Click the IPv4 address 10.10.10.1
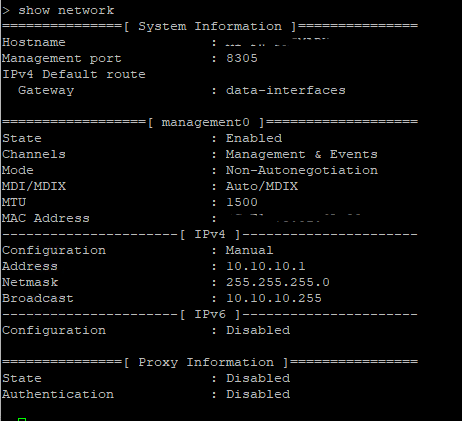This screenshot has height=421, width=462. [265, 266]
